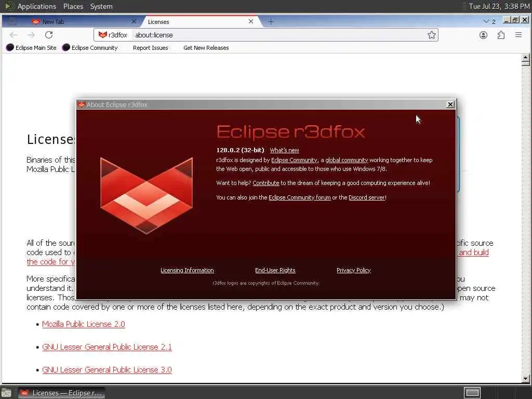Reload the current page
532x399 pixels.
point(49,35)
